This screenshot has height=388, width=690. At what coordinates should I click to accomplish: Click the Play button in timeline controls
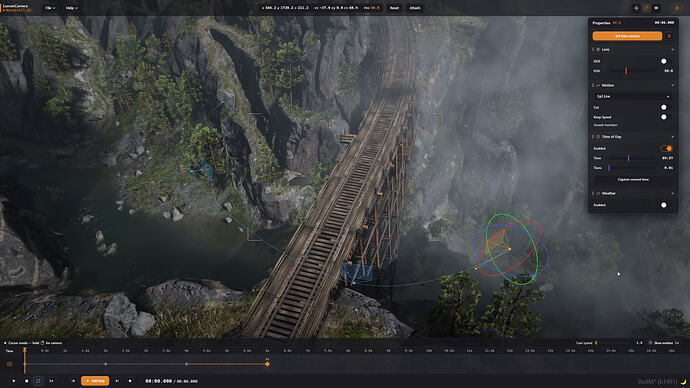click(x=14, y=381)
